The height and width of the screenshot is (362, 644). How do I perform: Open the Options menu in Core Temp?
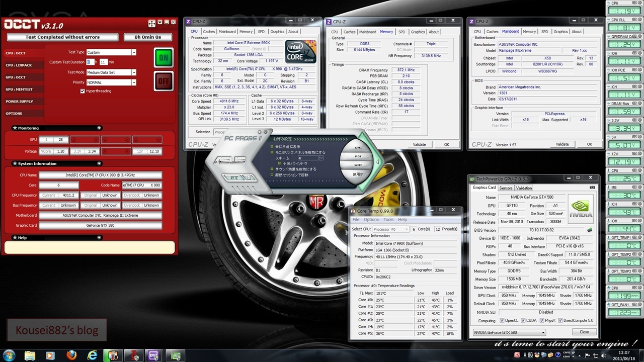pyautogui.click(x=371, y=220)
